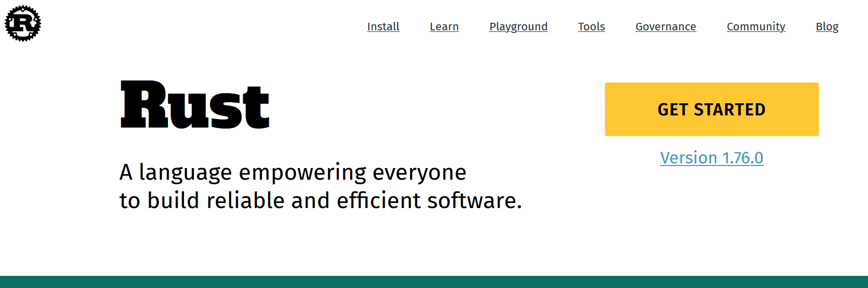Click the word "reliable" in the tagline
Image resolution: width=868 pixels, height=288 pixels.
pyautogui.click(x=245, y=200)
